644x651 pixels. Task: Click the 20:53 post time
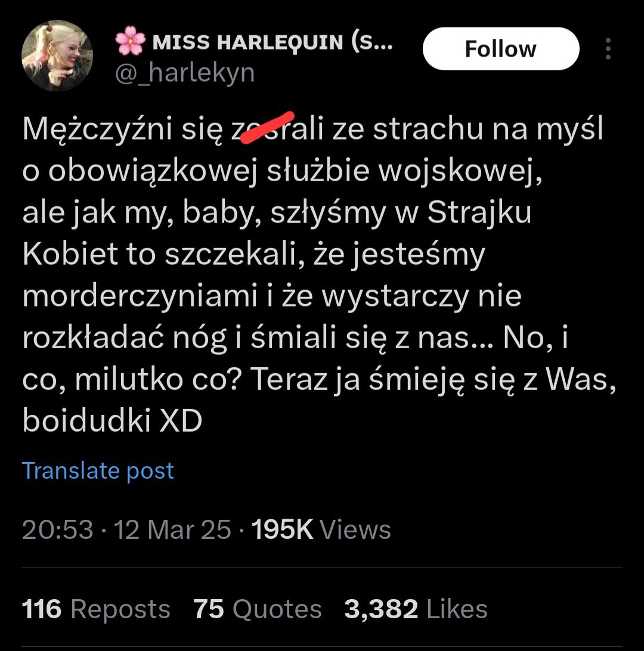pos(58,530)
